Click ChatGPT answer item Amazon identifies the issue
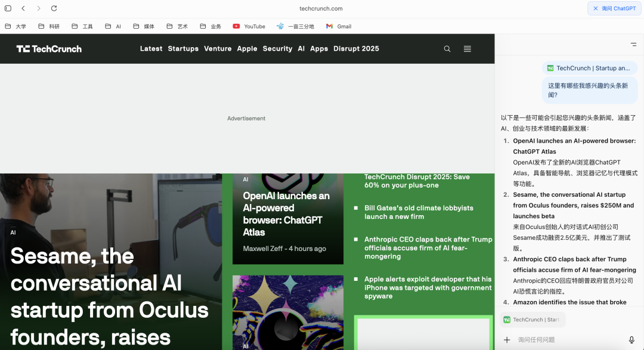Image resolution: width=644 pixels, height=350 pixels. 569,302
